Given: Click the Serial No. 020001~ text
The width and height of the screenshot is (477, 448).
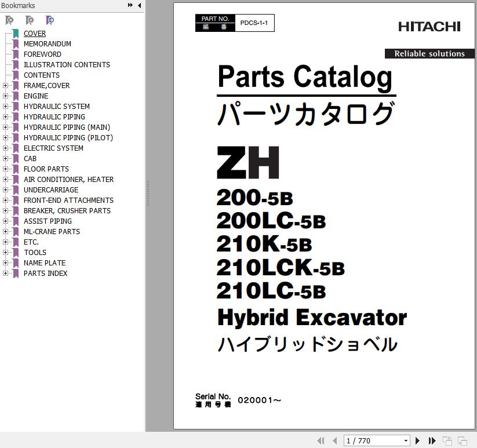Looking at the screenshot, I should (x=238, y=400).
